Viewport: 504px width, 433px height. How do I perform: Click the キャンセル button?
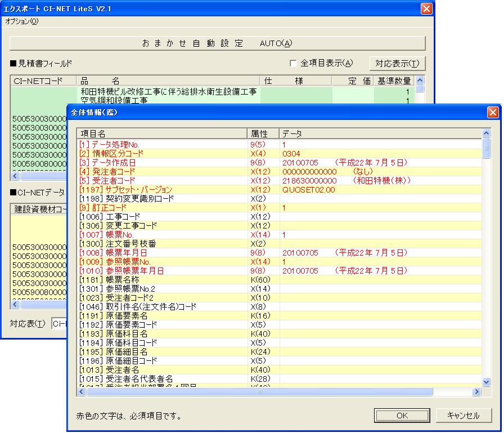tap(463, 416)
